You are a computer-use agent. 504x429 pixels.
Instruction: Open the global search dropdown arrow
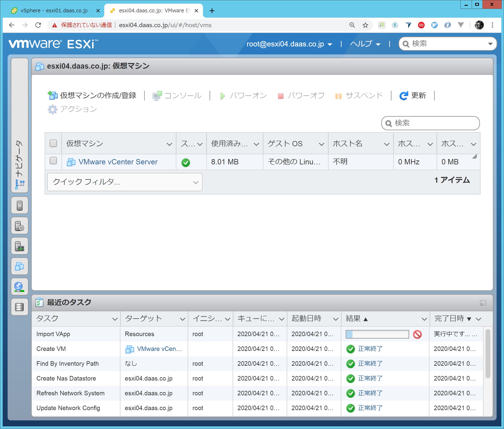(490, 44)
